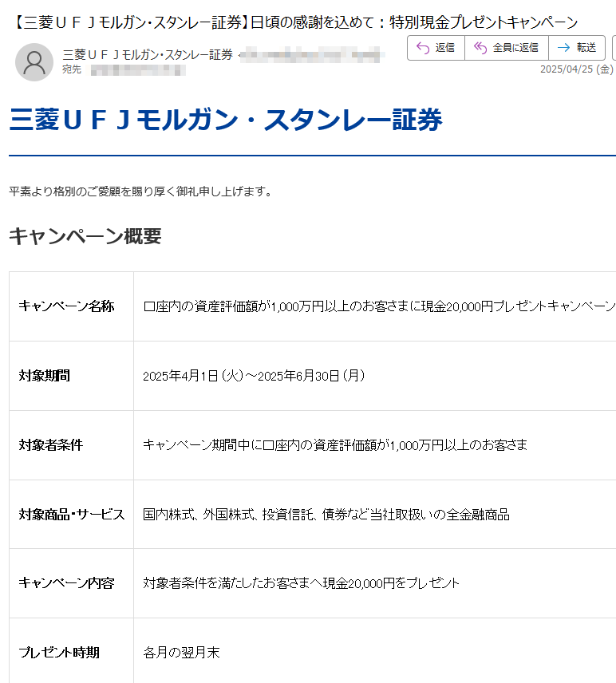
Task: Click the period 2025年4月1日～2025年6月30日 cell
Action: (x=375, y=376)
